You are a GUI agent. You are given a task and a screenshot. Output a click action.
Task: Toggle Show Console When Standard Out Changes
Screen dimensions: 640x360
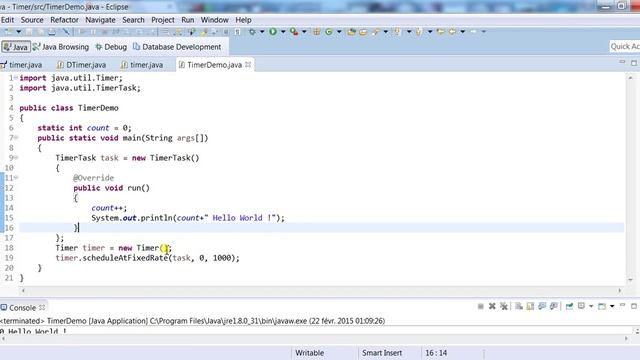point(542,306)
